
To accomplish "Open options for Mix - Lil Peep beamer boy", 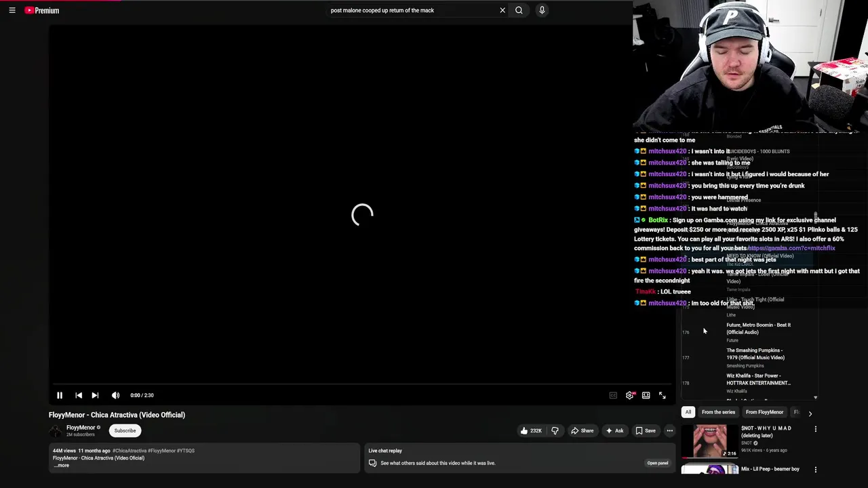I will coord(815,469).
